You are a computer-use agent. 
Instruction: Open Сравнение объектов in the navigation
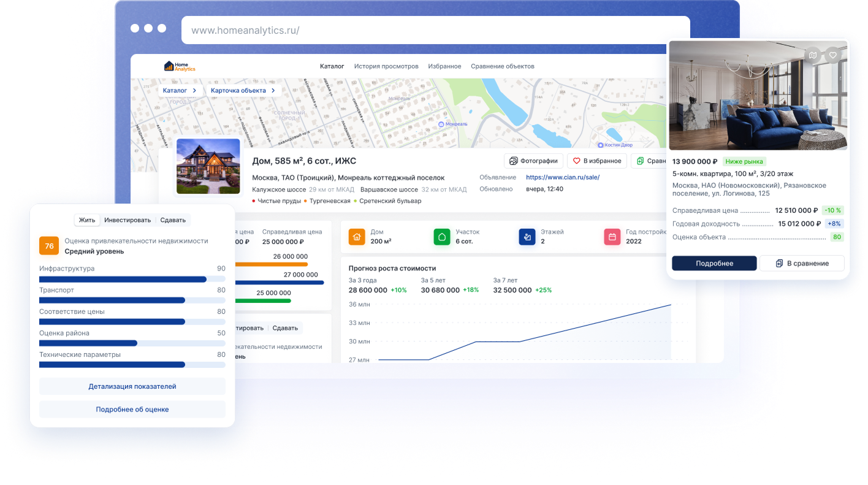click(503, 66)
